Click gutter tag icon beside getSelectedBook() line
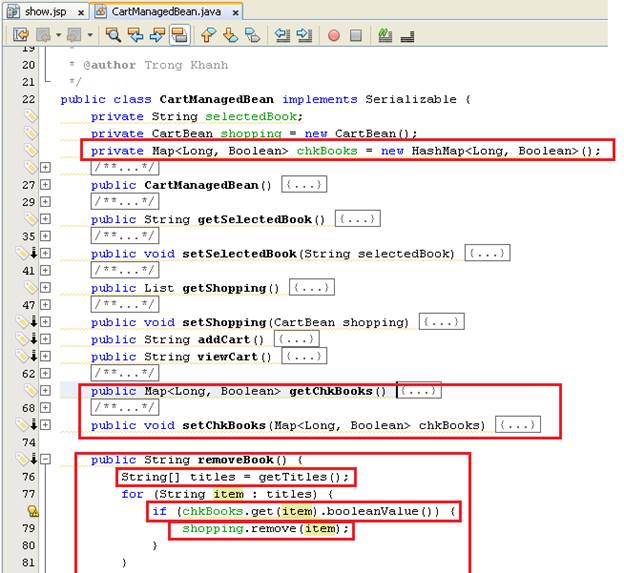The image size is (624, 573). tap(31, 219)
